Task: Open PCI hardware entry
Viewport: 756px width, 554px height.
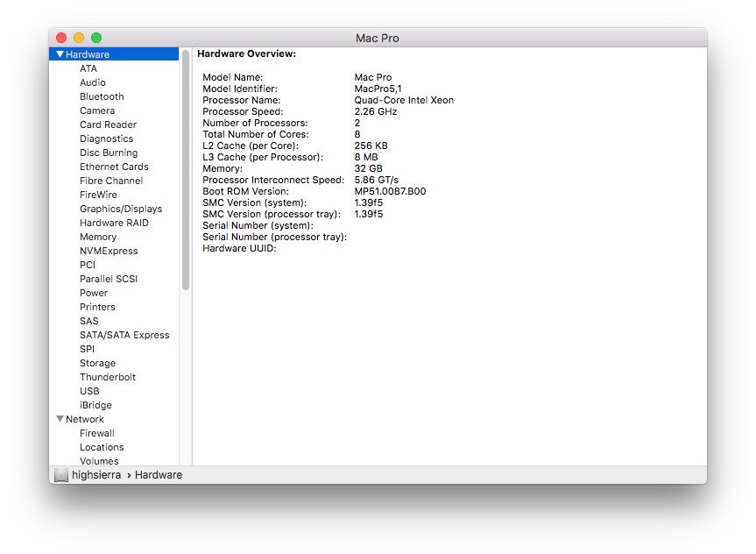Action: tap(88, 265)
